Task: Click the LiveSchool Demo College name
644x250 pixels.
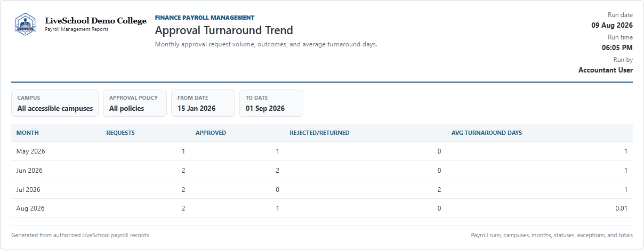Action: 95,21
